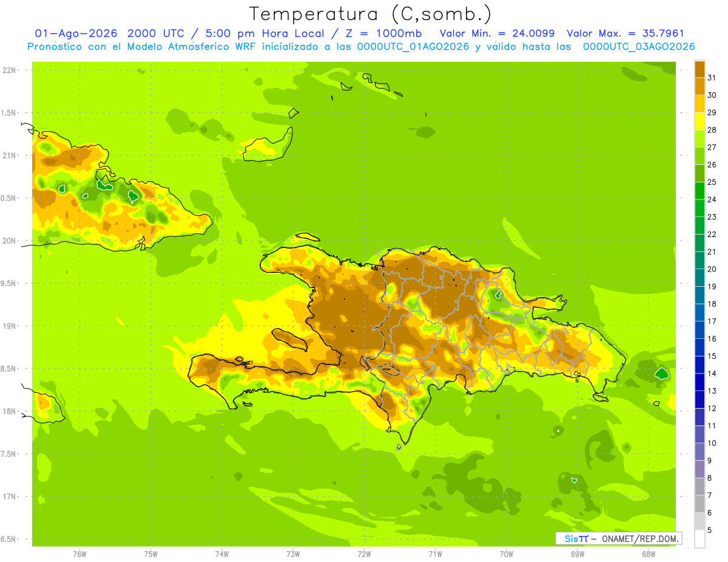Pick the green legend swatch between 24 and 25
Screen dimensions: 728x562
coord(699,190)
